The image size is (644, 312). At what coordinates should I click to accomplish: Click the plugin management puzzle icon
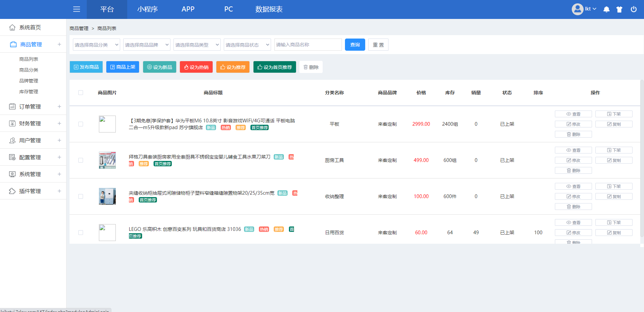tap(12, 191)
